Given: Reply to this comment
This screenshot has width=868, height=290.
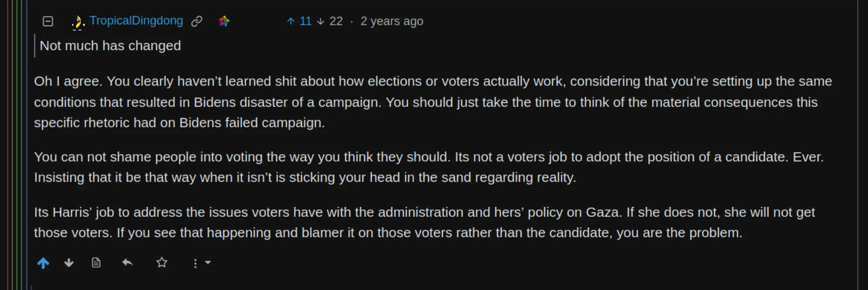Looking at the screenshot, I should click(x=127, y=263).
